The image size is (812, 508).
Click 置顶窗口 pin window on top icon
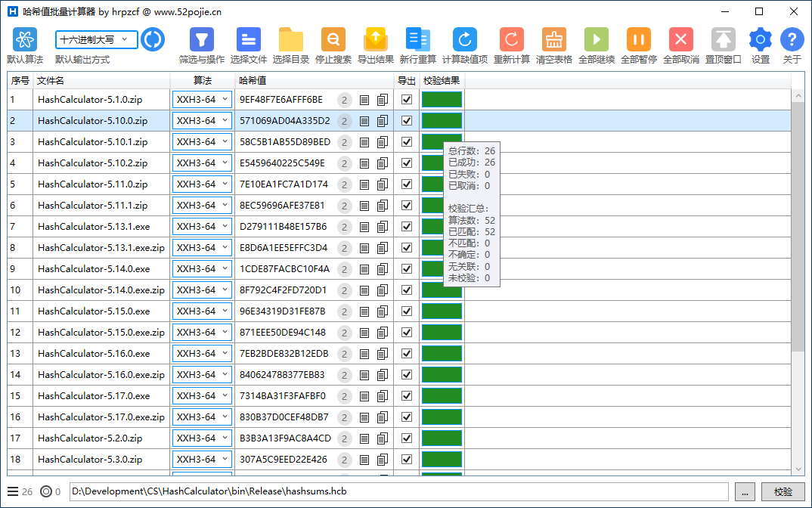pyautogui.click(x=724, y=40)
